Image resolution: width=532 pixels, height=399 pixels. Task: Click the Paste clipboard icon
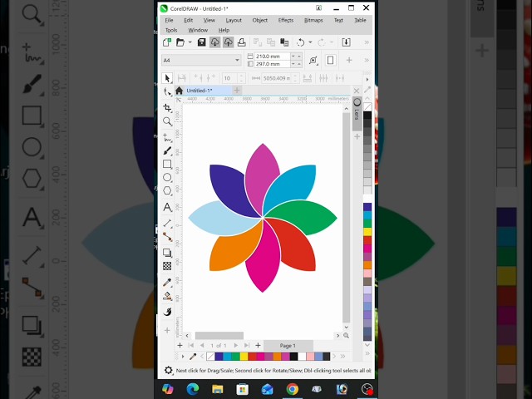pyautogui.click(x=284, y=42)
